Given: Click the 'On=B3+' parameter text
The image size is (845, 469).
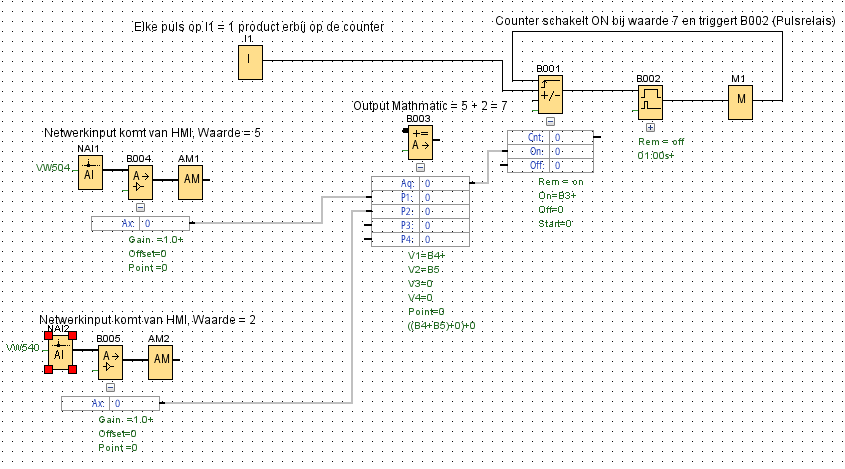Looking at the screenshot, I should click(x=557, y=196).
